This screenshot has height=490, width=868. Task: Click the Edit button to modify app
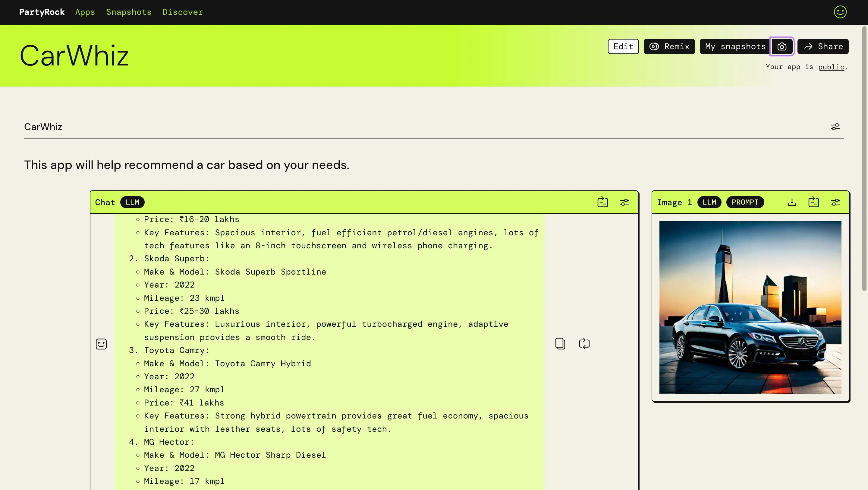click(623, 46)
